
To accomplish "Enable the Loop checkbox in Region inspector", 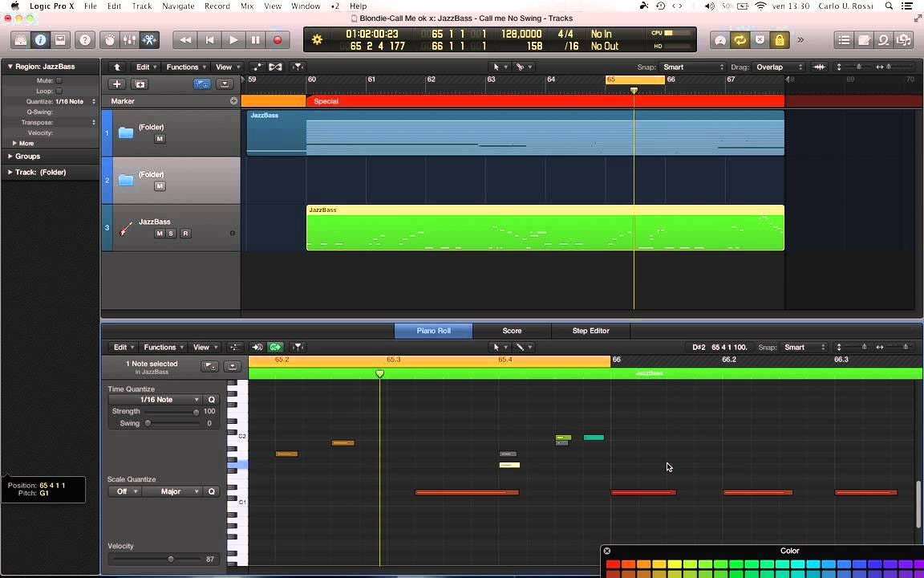I will tap(59, 92).
